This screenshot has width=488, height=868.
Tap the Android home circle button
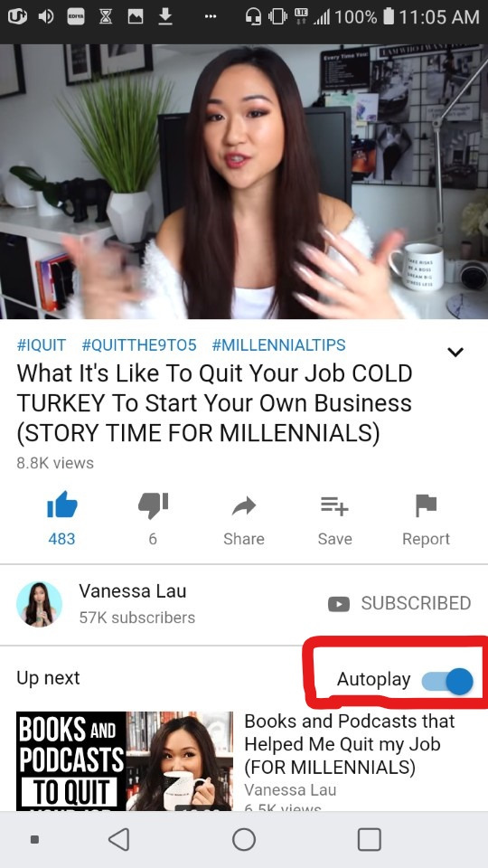pyautogui.click(x=244, y=839)
